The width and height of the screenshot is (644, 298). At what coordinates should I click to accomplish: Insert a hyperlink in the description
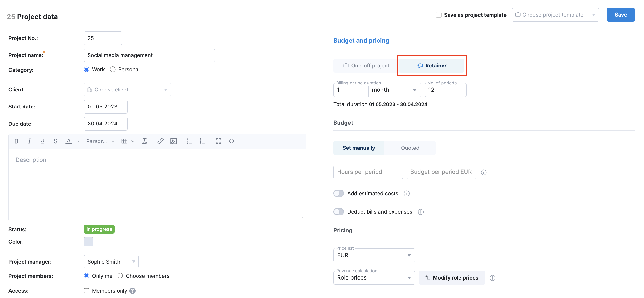(x=160, y=141)
